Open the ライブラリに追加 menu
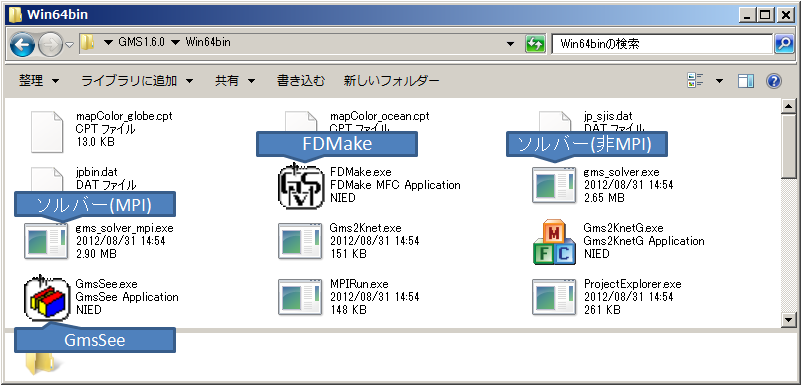Viewport: 802px width, 386px height. 137,80
